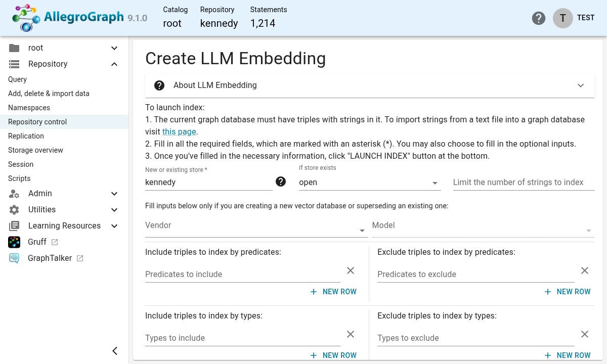Click external link icon next to Gruff

coord(55,242)
